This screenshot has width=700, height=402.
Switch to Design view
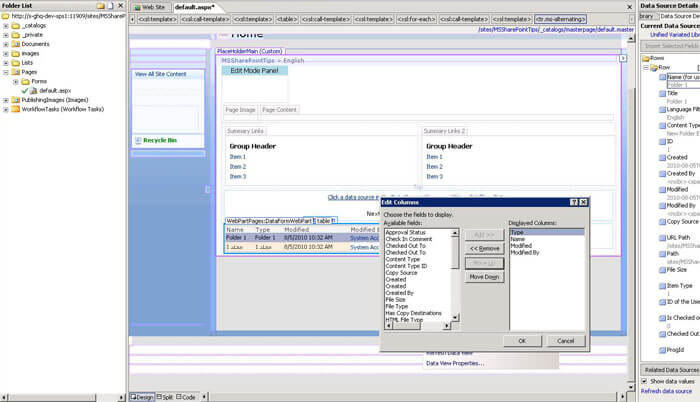pyautogui.click(x=142, y=397)
